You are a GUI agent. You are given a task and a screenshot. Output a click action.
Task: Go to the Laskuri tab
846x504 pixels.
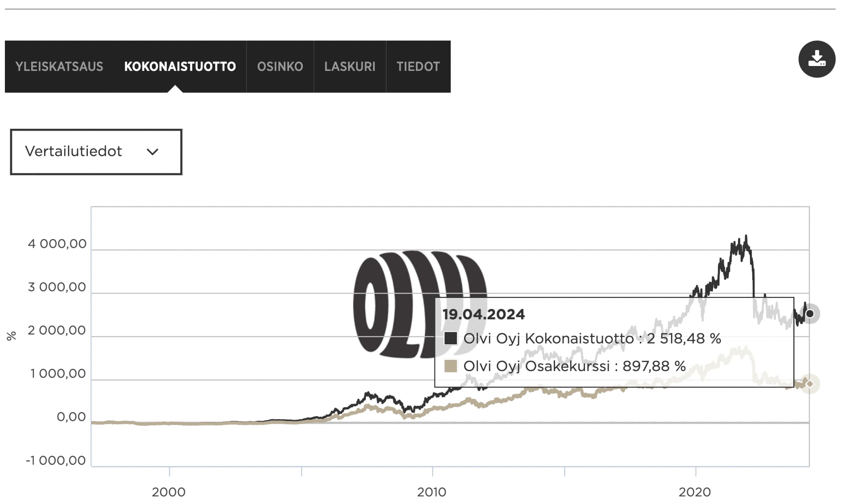click(x=349, y=66)
